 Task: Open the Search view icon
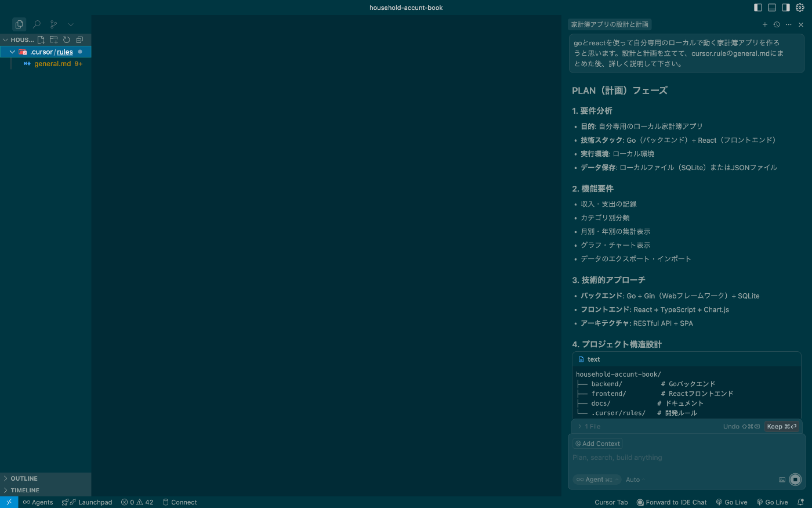tap(37, 24)
